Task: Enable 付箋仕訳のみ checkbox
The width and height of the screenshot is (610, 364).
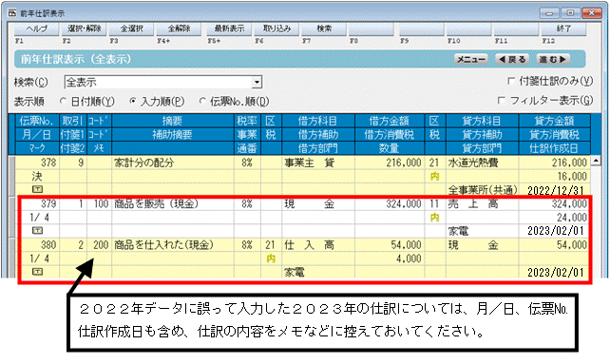Action: (511, 81)
